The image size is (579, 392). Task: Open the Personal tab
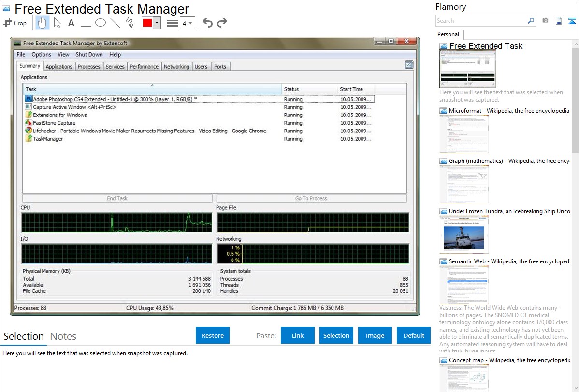[x=448, y=34]
